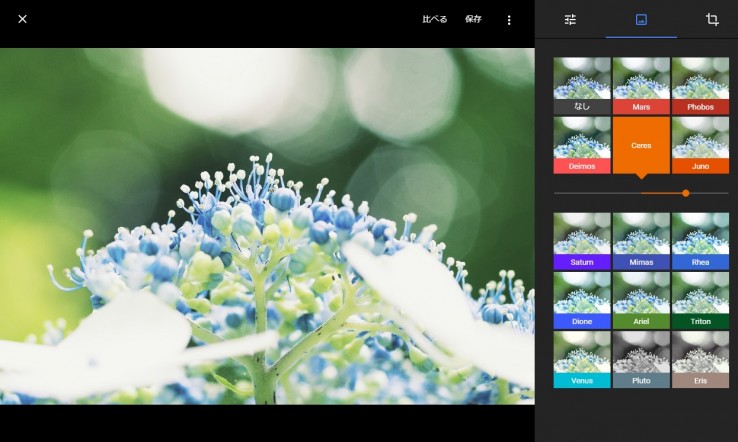Image resolution: width=738 pixels, height=442 pixels.
Task: Click the hydrangea photo preview
Action: click(x=267, y=226)
